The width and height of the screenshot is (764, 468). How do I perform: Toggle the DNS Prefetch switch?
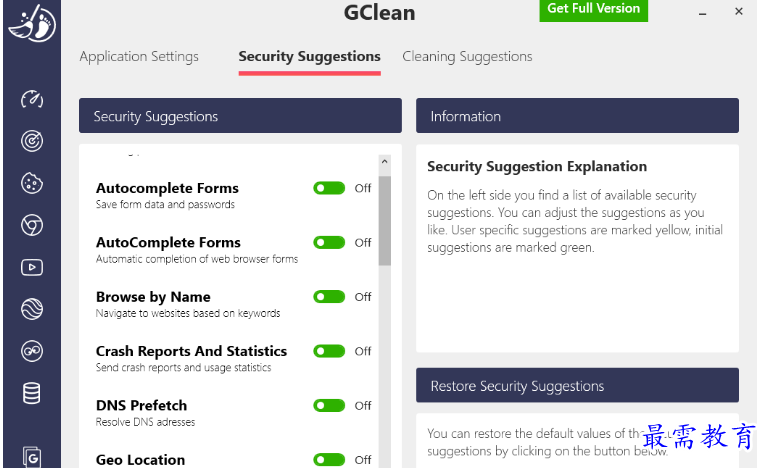329,405
